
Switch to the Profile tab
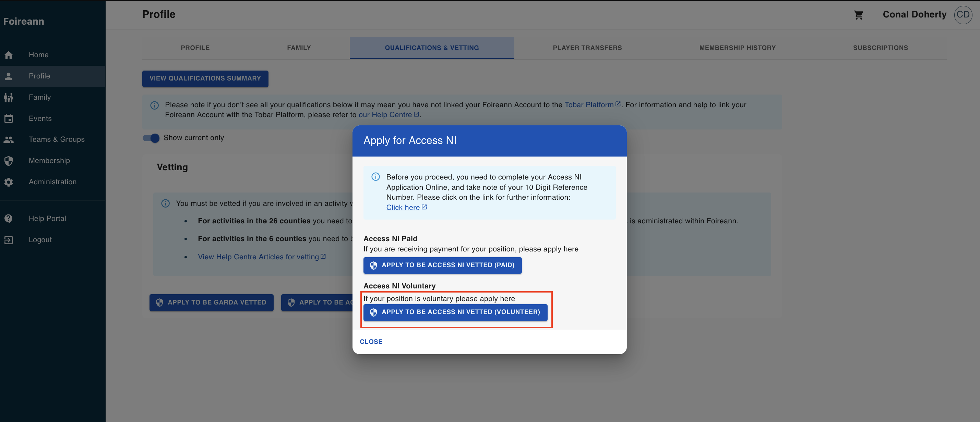pos(195,48)
